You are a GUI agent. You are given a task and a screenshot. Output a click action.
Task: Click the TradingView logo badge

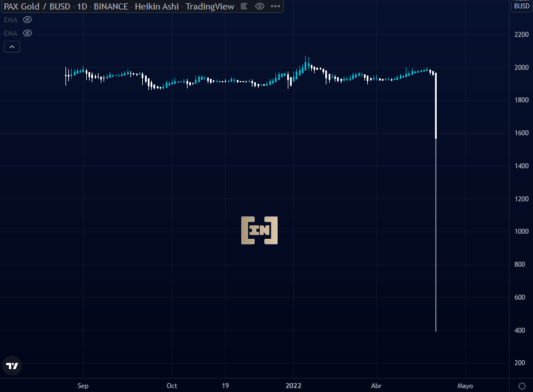pyautogui.click(x=12, y=366)
